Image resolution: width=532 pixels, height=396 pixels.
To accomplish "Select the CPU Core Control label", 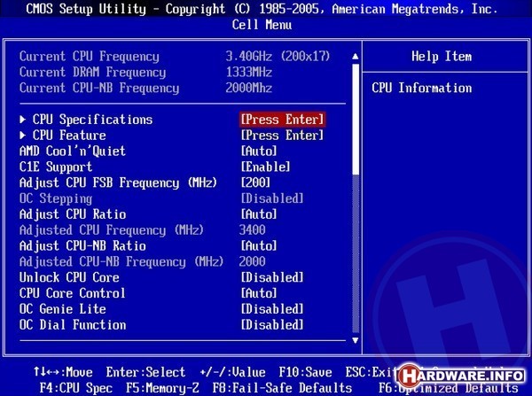I will [x=73, y=293].
